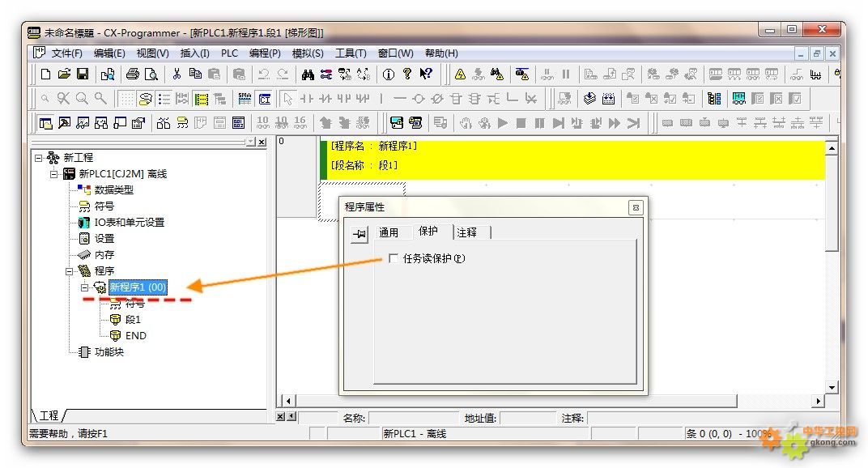Image resolution: width=868 pixels, height=468 pixels.
Task: Click the New file icon
Action: click(x=46, y=74)
